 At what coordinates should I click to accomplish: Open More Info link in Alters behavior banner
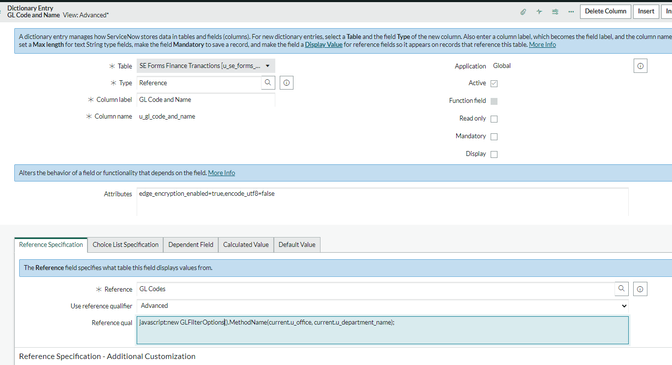(221, 173)
